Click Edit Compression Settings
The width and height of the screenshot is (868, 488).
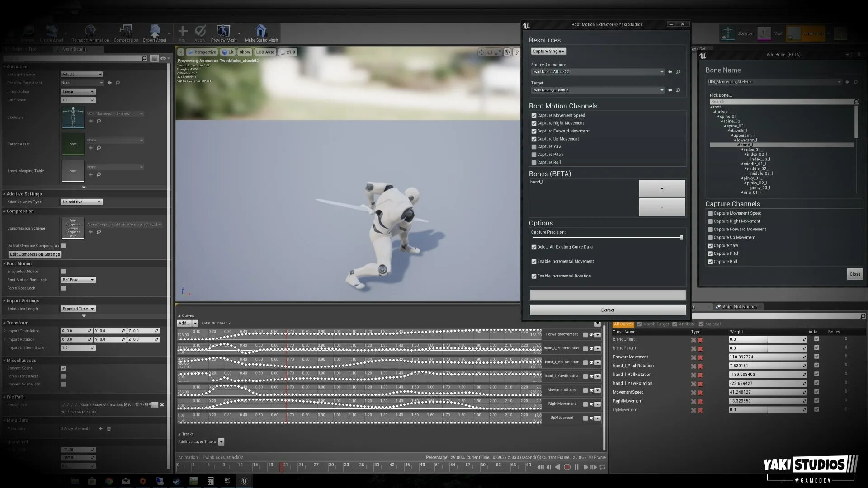tap(35, 254)
